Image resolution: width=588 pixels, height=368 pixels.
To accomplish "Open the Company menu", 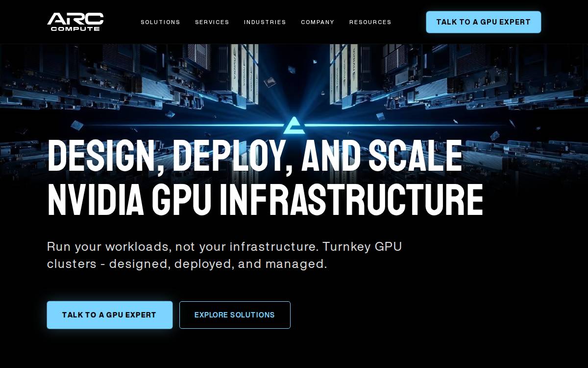I will point(318,22).
